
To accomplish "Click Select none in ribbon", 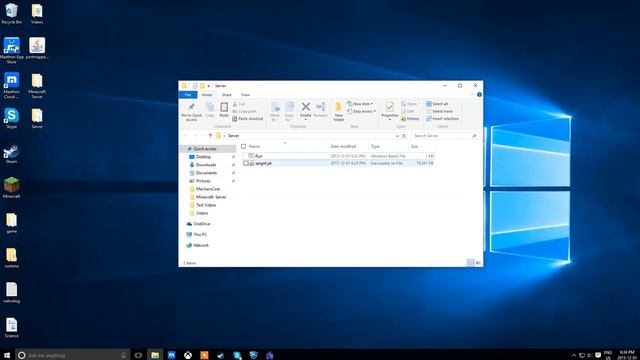I will (x=439, y=111).
